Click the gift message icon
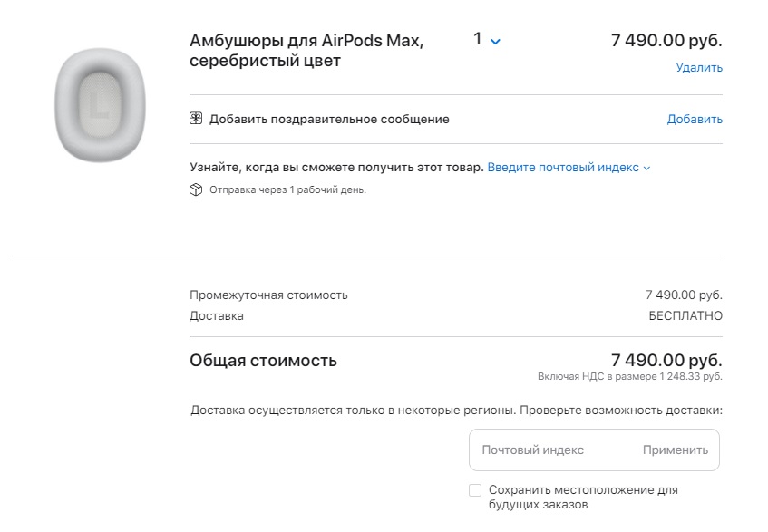768x532 pixels. pyautogui.click(x=196, y=119)
